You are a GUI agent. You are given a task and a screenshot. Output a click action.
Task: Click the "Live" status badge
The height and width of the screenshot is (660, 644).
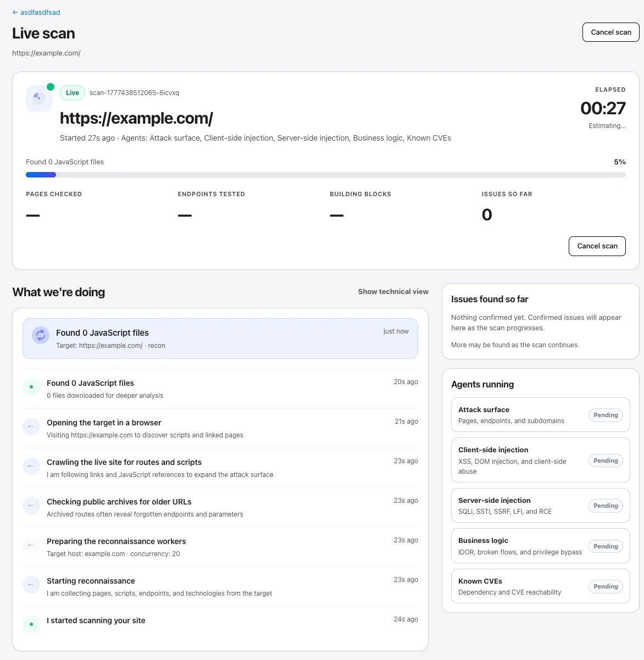tap(72, 93)
